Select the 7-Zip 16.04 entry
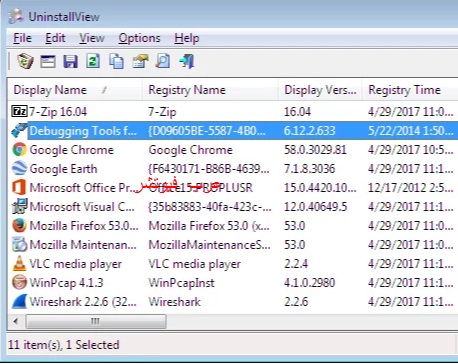The image size is (458, 364). tap(58, 112)
